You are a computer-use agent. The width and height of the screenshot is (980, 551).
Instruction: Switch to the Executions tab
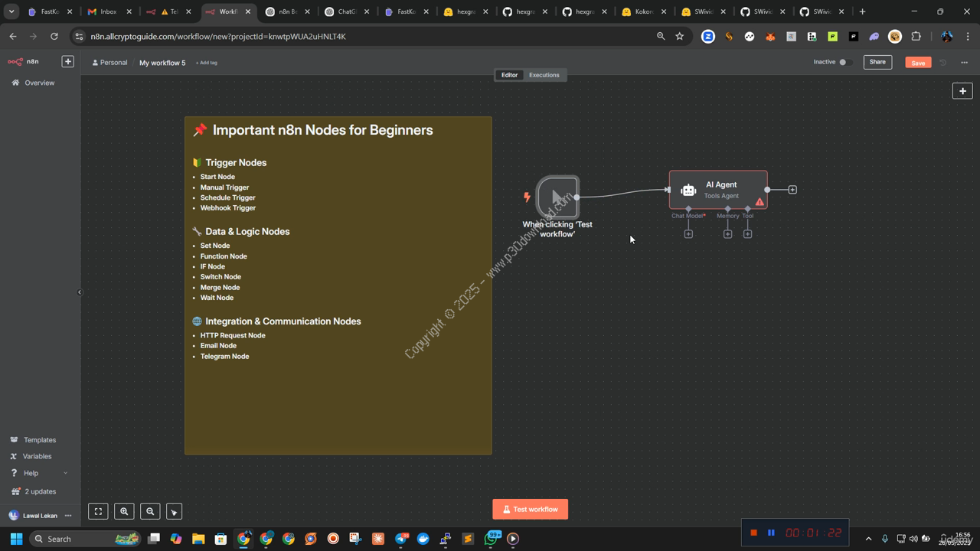544,75
